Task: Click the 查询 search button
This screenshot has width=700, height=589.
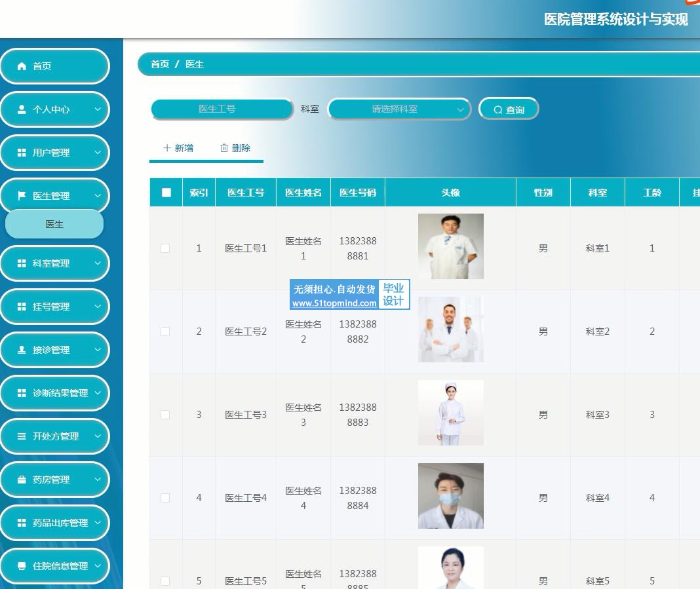Action: pos(509,109)
